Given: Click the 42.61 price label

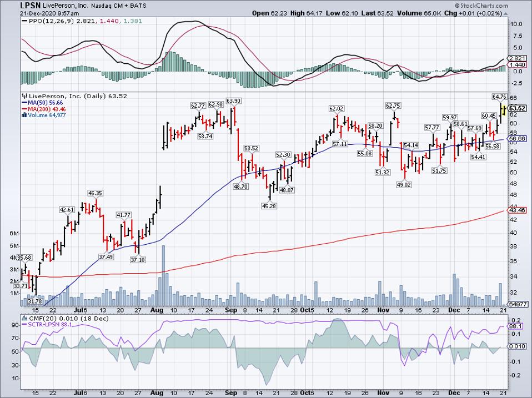Looking at the screenshot, I should click(x=67, y=209).
